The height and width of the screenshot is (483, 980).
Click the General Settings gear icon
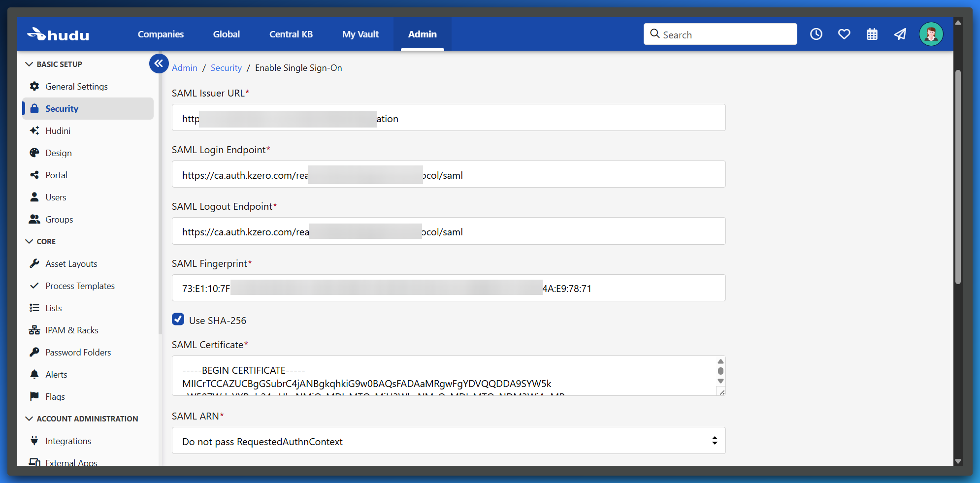tap(34, 86)
